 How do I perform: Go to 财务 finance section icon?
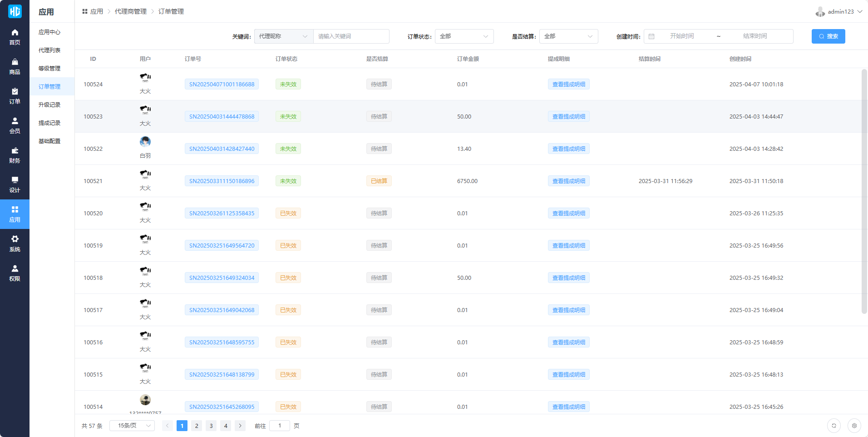tap(15, 155)
